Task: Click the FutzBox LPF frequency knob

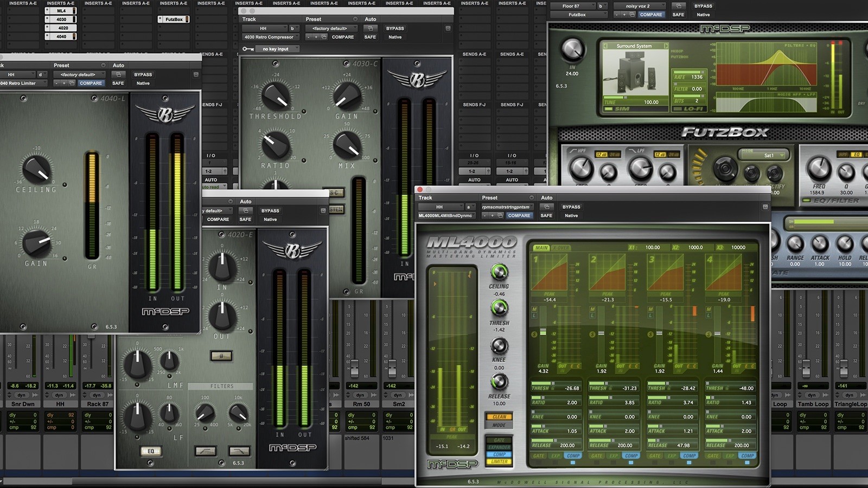Action: (640, 168)
